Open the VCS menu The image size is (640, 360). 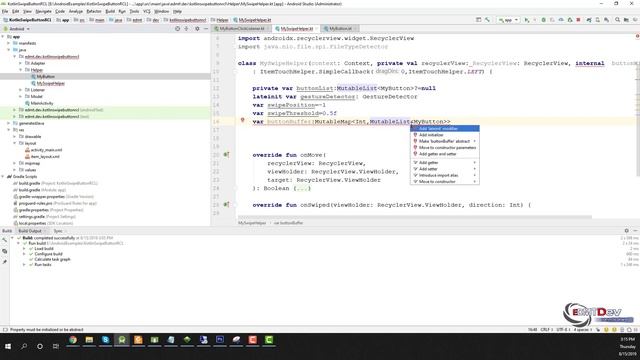coord(147,11)
